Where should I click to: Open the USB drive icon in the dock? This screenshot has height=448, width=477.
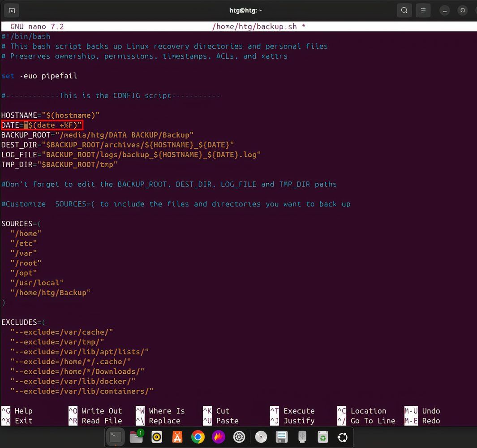pyautogui.click(x=302, y=437)
